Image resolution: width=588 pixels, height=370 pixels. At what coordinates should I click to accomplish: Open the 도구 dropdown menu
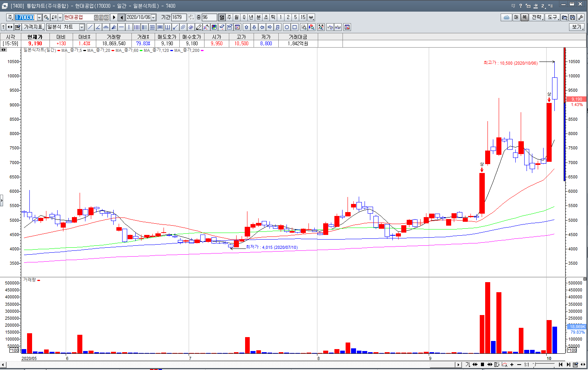pyautogui.click(x=553, y=17)
